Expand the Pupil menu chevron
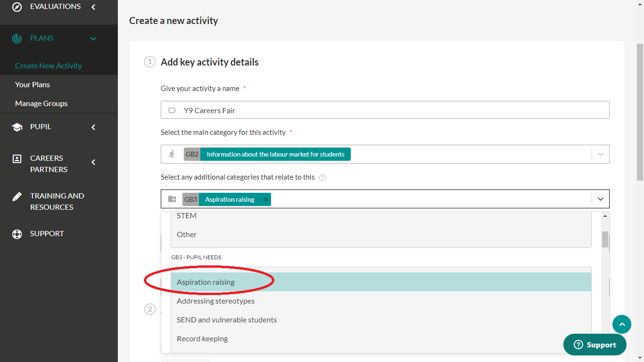Image resolution: width=644 pixels, height=362 pixels. click(x=93, y=127)
